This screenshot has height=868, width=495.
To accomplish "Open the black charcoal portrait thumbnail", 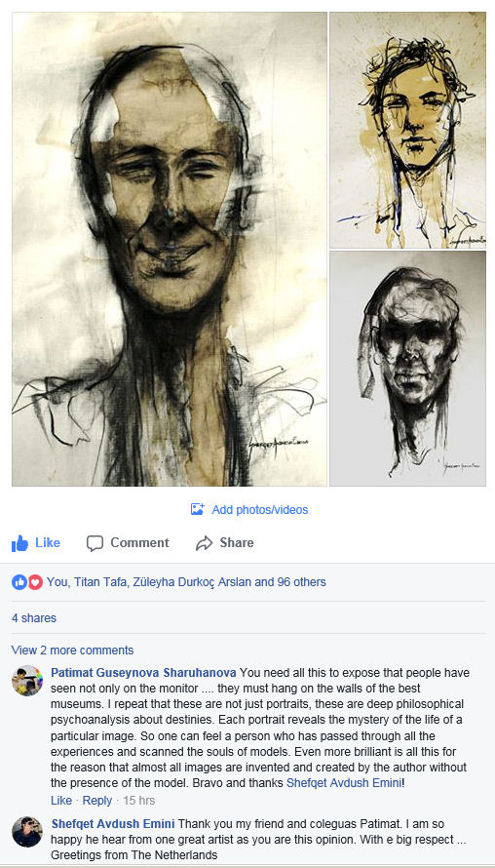I will click(x=407, y=369).
